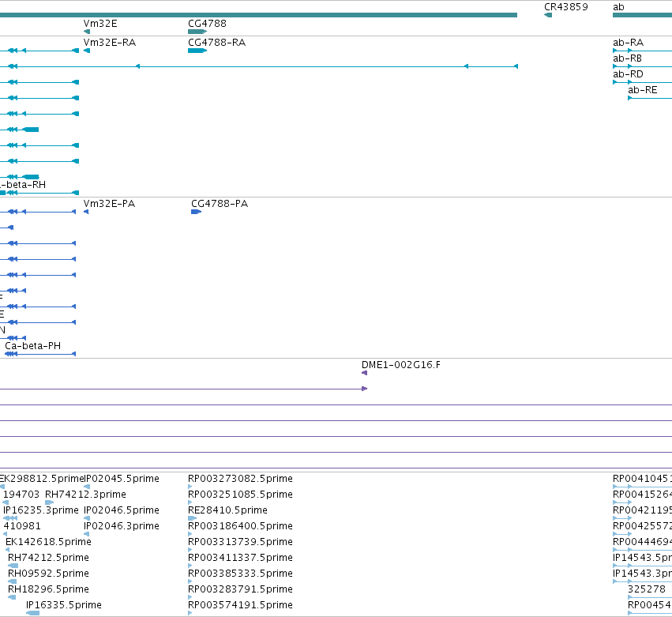Select transcript ab-RA label
The height and width of the screenshot is (617, 672).
(x=629, y=43)
